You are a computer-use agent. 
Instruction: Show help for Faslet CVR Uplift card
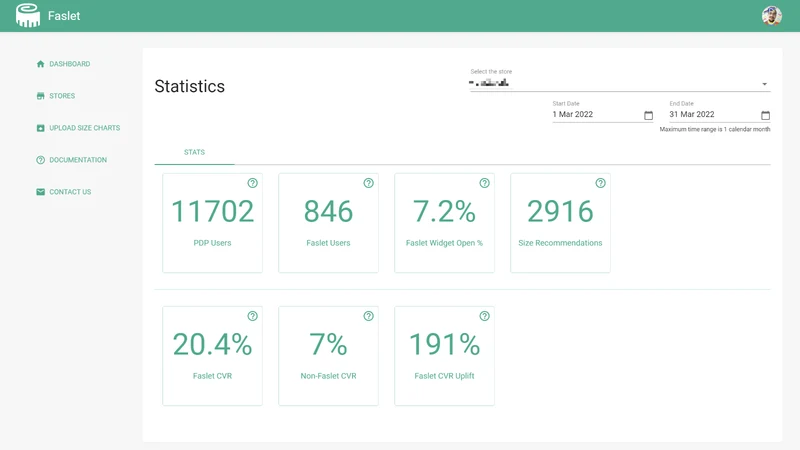pyautogui.click(x=484, y=316)
